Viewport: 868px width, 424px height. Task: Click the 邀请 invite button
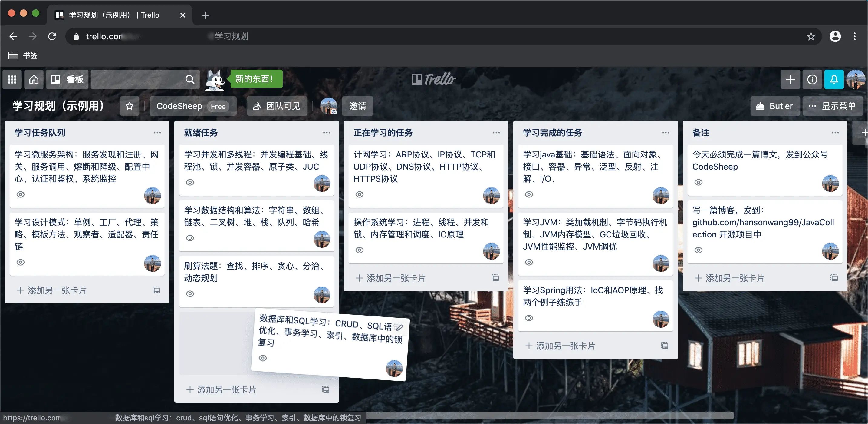pyautogui.click(x=357, y=106)
